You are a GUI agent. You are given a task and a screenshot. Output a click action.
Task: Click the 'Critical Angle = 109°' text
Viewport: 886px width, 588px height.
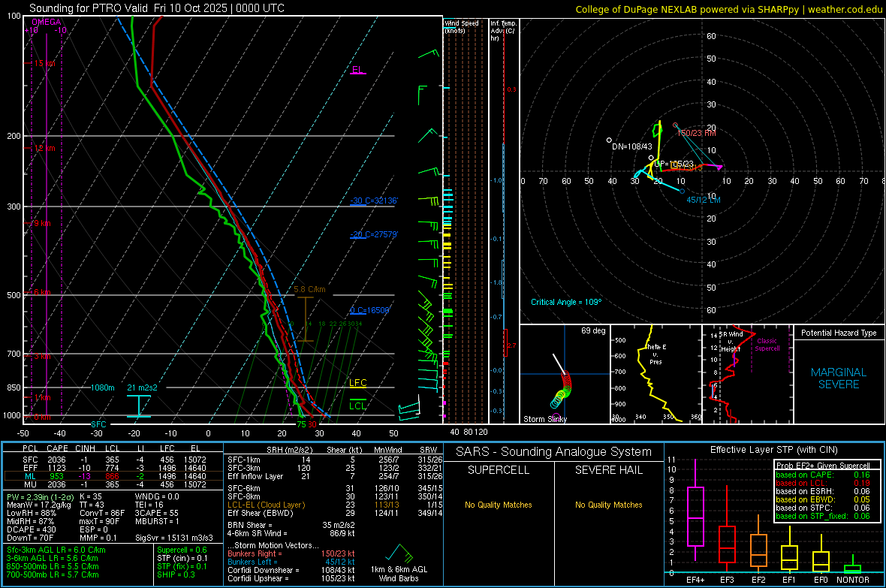click(x=566, y=302)
